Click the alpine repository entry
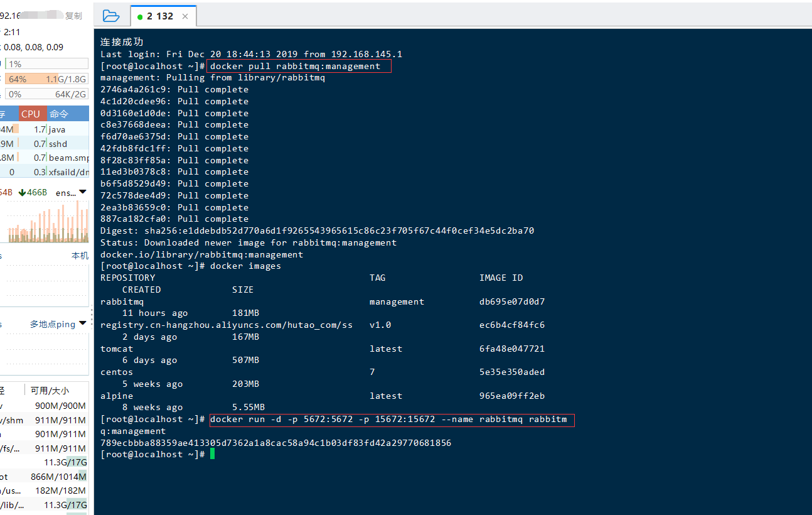Viewport: 812px width, 515px height. pyautogui.click(x=117, y=396)
